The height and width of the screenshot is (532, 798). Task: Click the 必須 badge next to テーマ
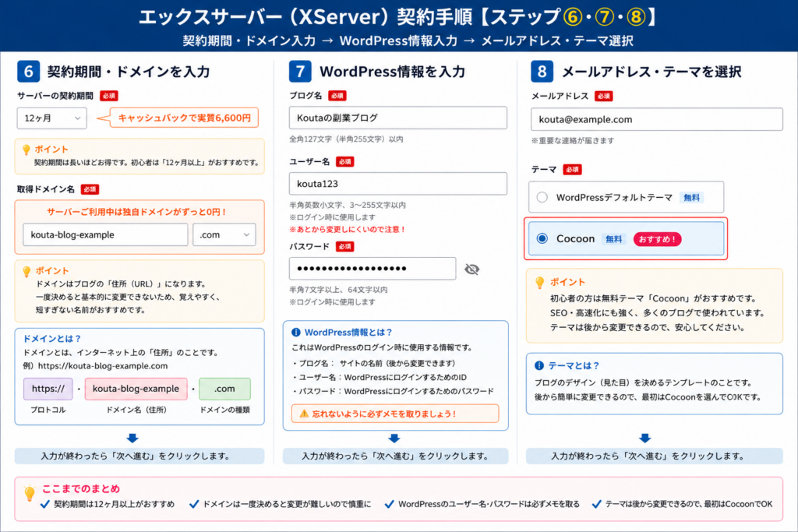pyautogui.click(x=573, y=169)
